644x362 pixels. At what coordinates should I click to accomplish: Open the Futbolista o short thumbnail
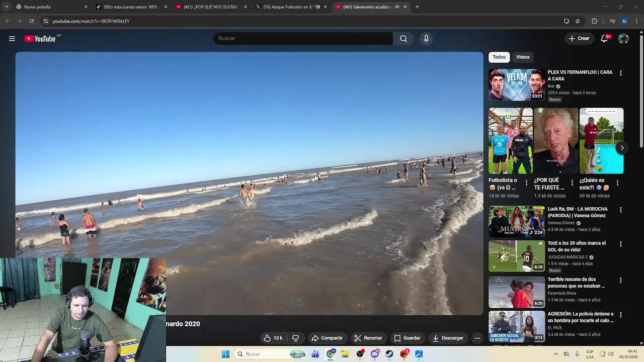click(x=511, y=141)
